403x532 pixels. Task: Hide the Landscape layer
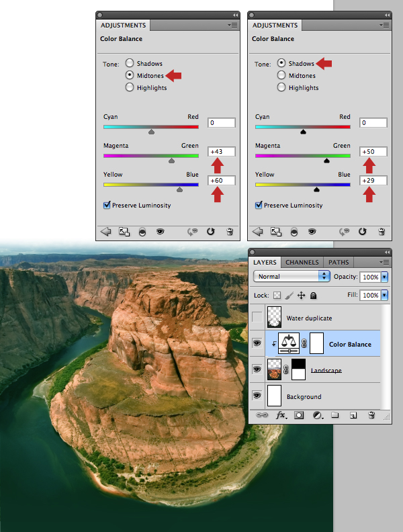coord(257,369)
